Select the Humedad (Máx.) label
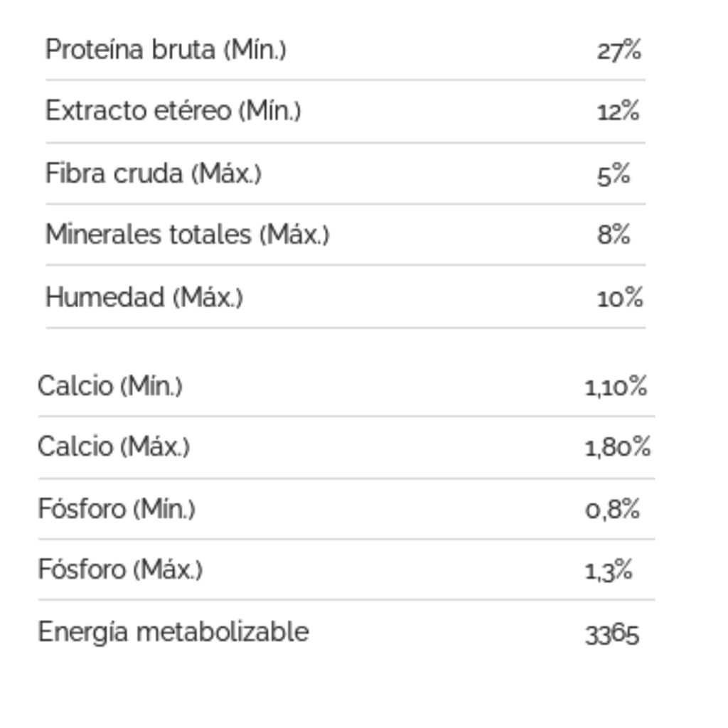 [144, 297]
